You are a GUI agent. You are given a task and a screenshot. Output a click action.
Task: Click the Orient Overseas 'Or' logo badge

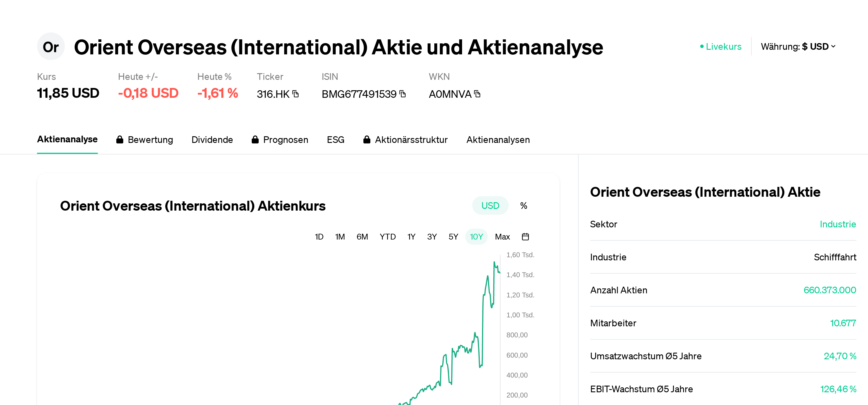(x=51, y=47)
